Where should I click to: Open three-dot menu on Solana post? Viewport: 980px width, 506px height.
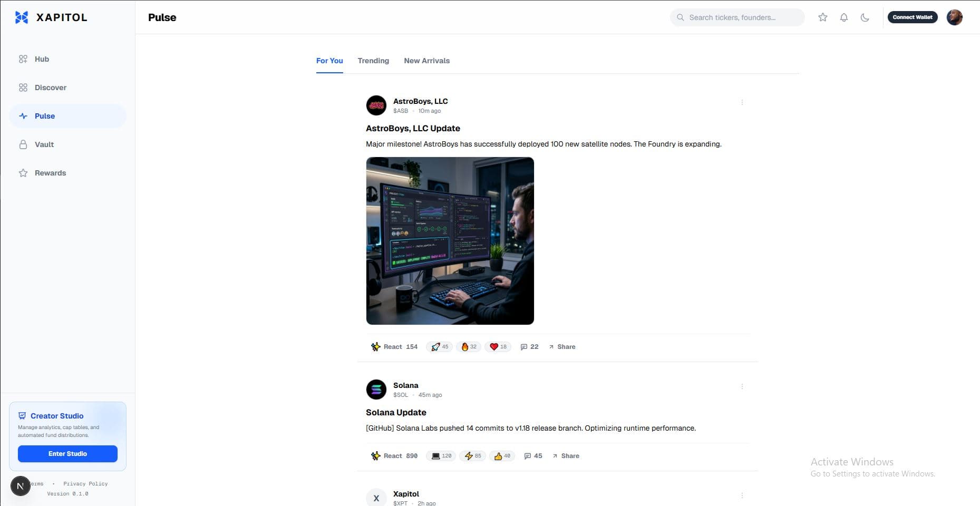(x=742, y=386)
